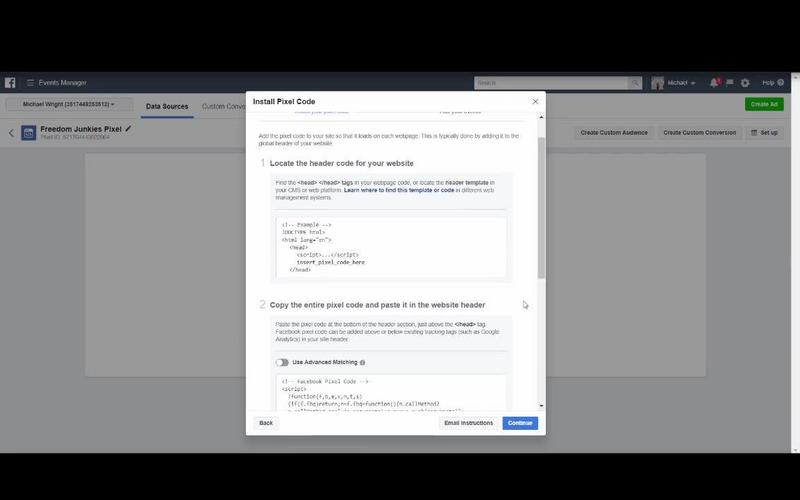The height and width of the screenshot is (500, 800).
Task: Edit Freedom Junkies Pixel name with pencil icon
Action: tap(128, 129)
